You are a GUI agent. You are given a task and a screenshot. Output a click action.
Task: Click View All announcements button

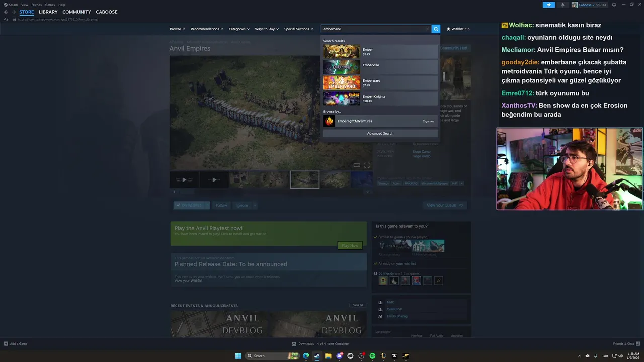(x=358, y=305)
